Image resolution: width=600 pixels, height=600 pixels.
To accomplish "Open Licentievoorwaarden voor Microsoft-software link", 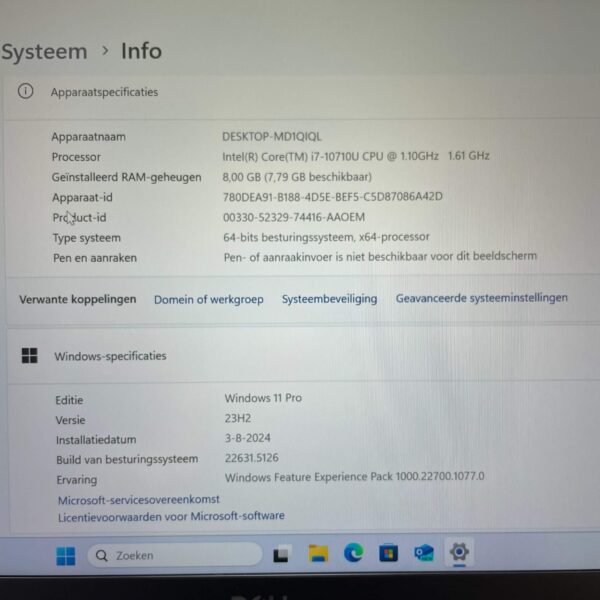I will (x=171, y=517).
